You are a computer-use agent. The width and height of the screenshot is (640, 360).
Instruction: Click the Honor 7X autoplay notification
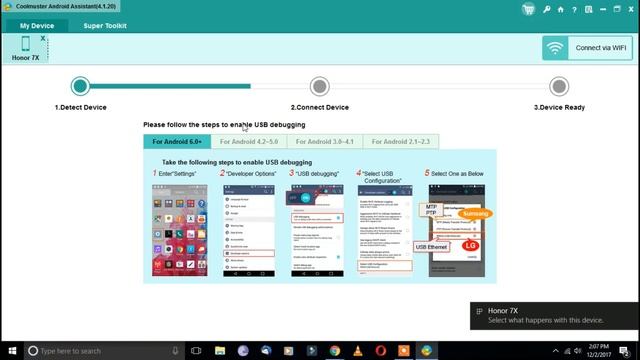coord(554,316)
